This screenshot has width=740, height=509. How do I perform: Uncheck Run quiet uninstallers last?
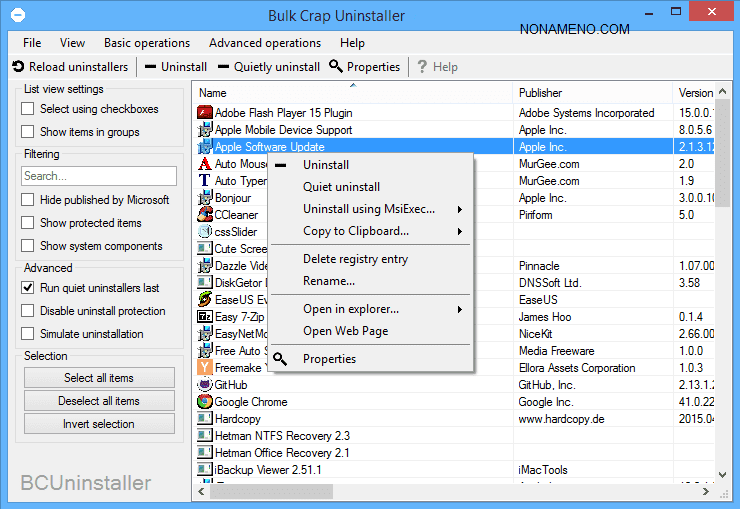pyautogui.click(x=28, y=288)
